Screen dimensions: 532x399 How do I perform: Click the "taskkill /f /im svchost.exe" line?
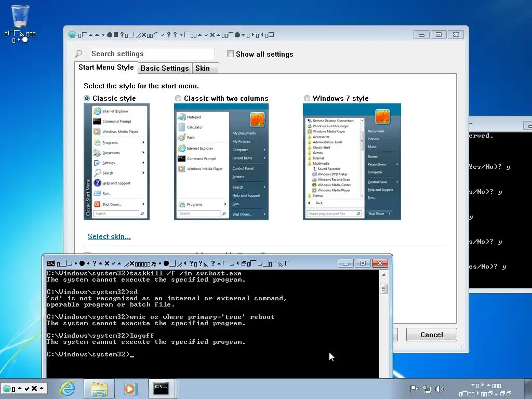pos(144,273)
